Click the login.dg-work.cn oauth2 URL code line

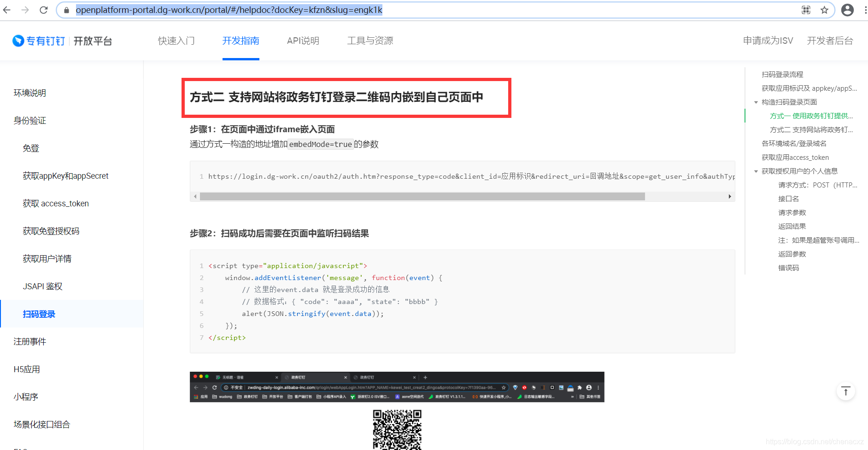click(x=471, y=176)
